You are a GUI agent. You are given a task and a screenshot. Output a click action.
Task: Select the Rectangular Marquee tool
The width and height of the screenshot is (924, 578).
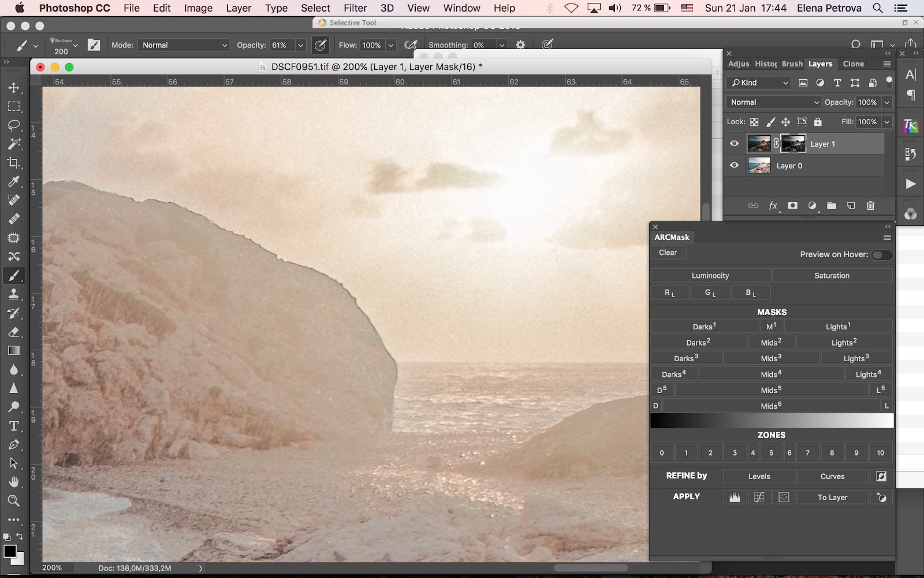tap(14, 107)
